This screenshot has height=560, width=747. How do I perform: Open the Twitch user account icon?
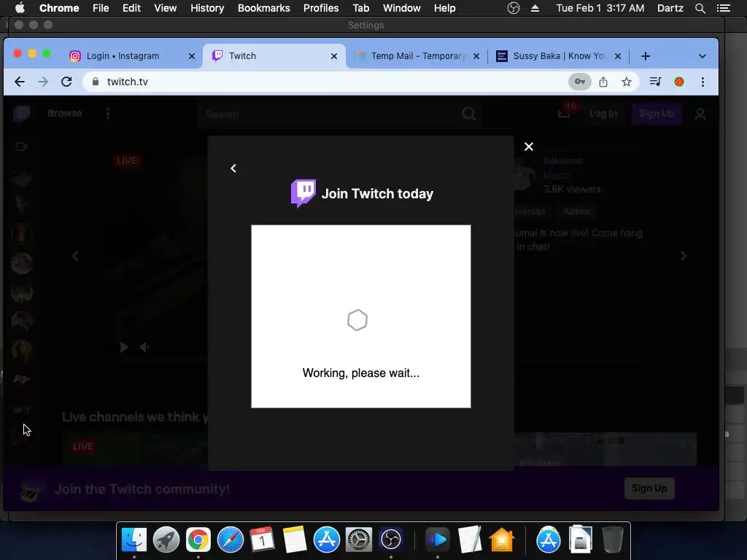(x=700, y=114)
